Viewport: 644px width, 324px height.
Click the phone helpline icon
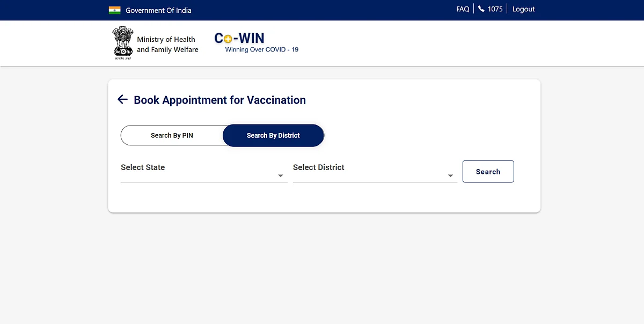pyautogui.click(x=481, y=9)
